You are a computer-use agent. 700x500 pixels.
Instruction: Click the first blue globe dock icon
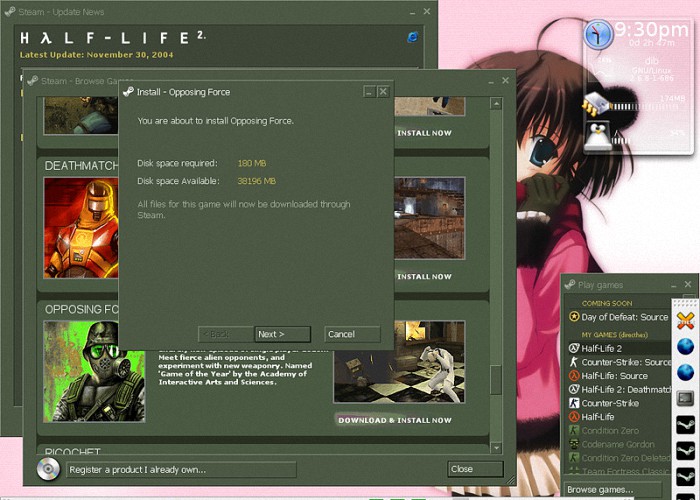click(x=685, y=346)
